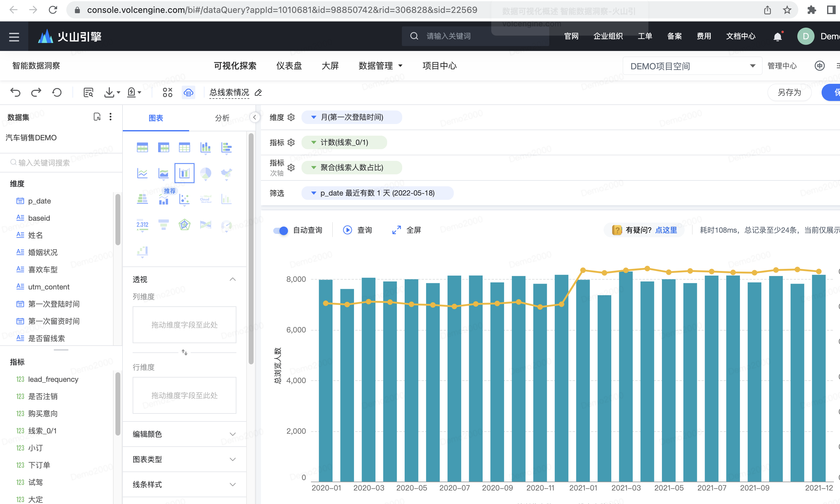The height and width of the screenshot is (504, 840).
Task: Select the Sankey ribbon chart type
Action: point(205,225)
